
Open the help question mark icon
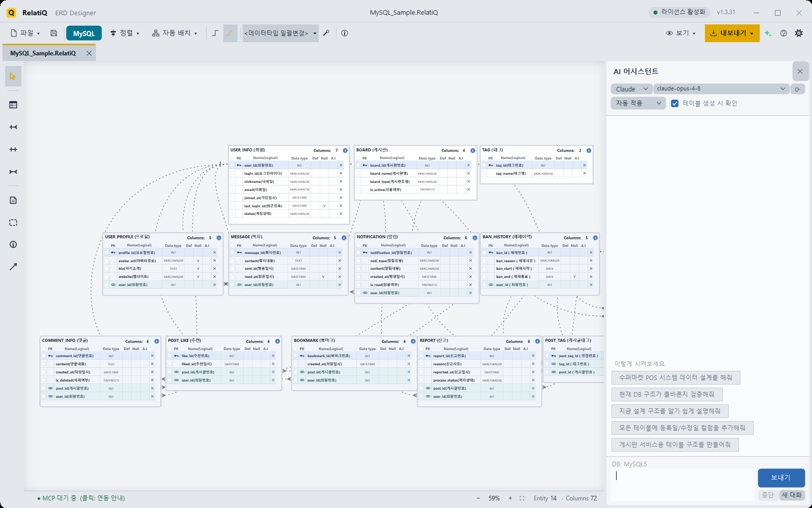pos(784,33)
